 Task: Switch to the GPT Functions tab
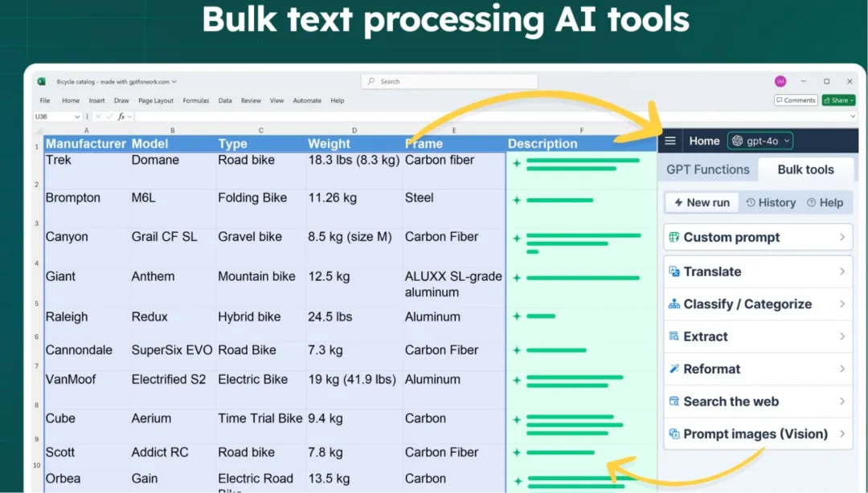[707, 169]
